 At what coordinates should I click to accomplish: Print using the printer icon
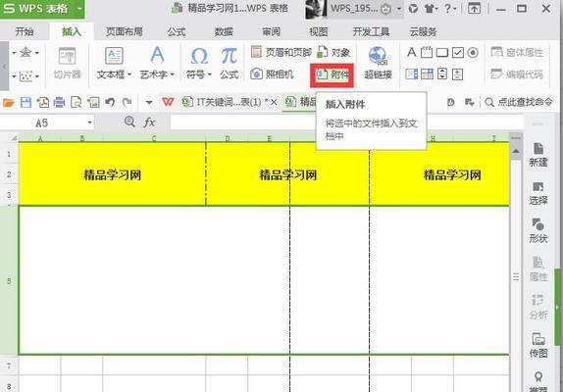[x=59, y=103]
